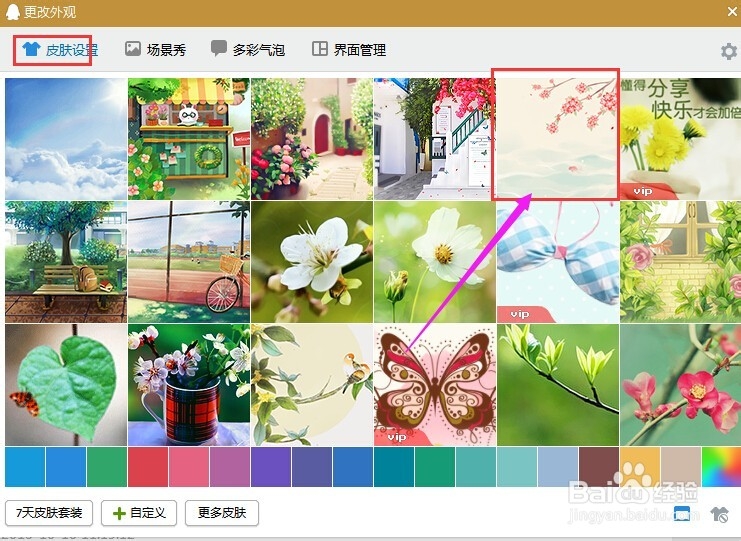The image size is (741, 541).
Task: Choose the orchid magenta color swatch
Action: click(x=230, y=467)
